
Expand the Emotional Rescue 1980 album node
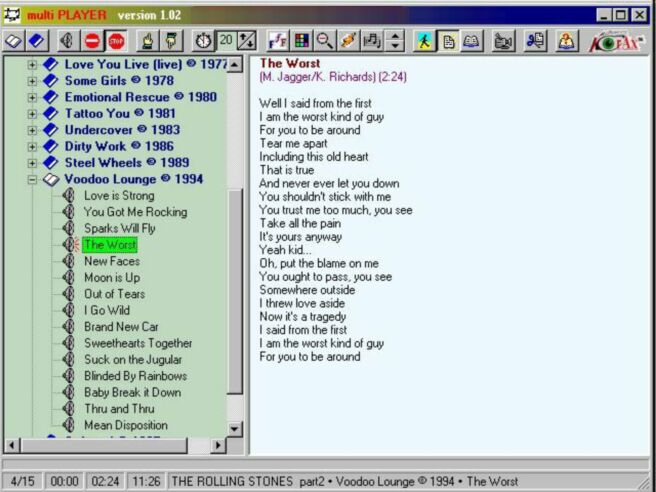[32, 97]
